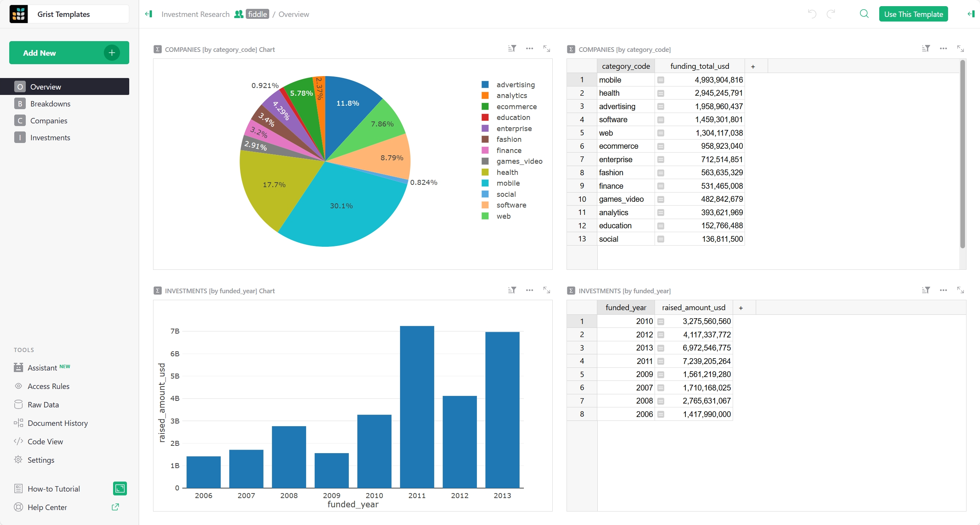Image resolution: width=980 pixels, height=525 pixels.
Task: Click the redo arrow icon
Action: (x=831, y=14)
